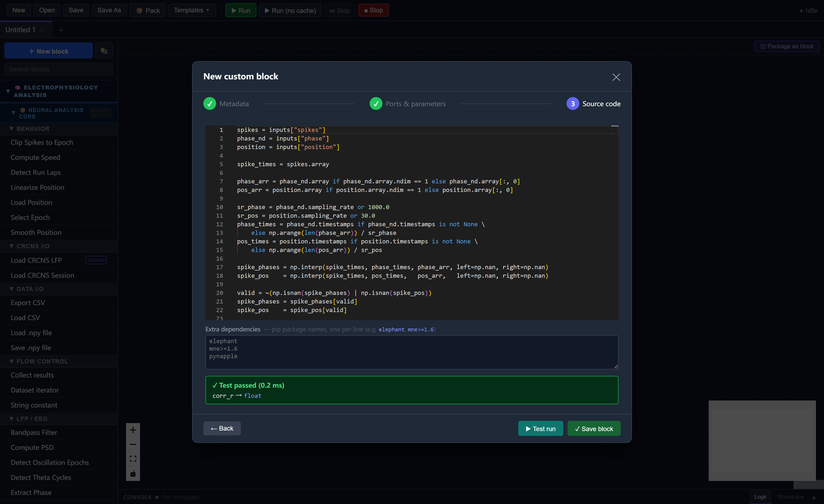Click the Pack button with box icon
This screenshot has height=504, width=824.
(148, 10)
